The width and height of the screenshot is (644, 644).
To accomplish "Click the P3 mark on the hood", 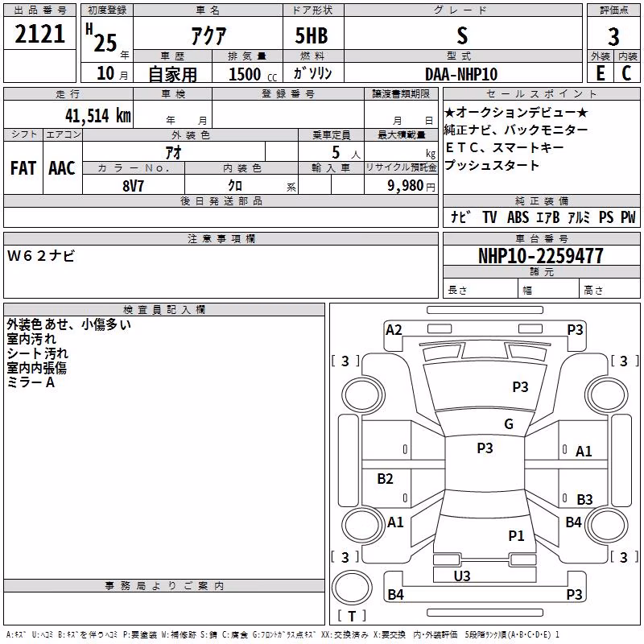I will pos(520,386).
